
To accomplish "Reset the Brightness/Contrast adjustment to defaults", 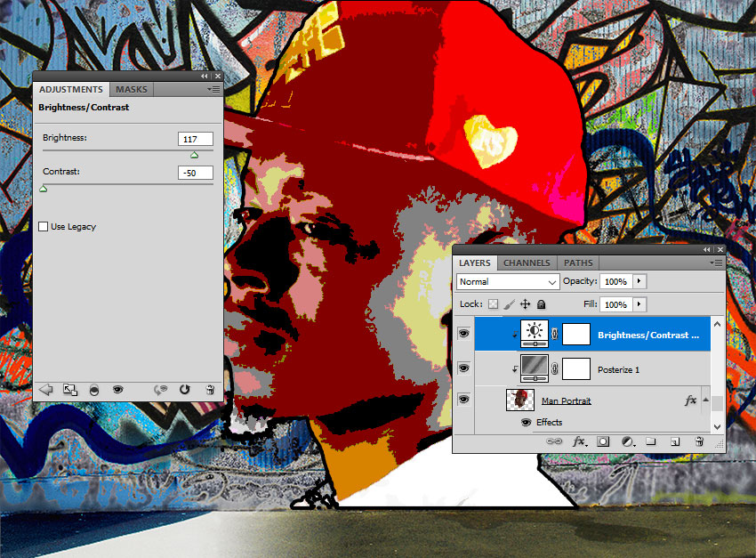I will (185, 389).
